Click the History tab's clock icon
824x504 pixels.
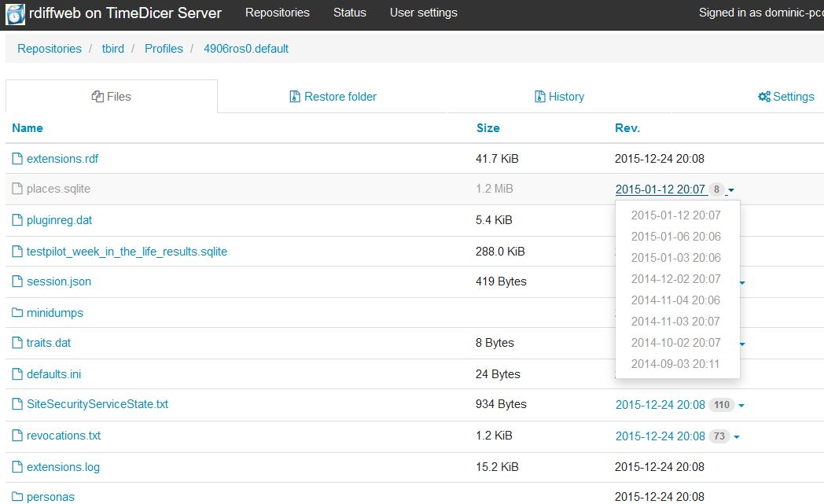pyautogui.click(x=541, y=96)
